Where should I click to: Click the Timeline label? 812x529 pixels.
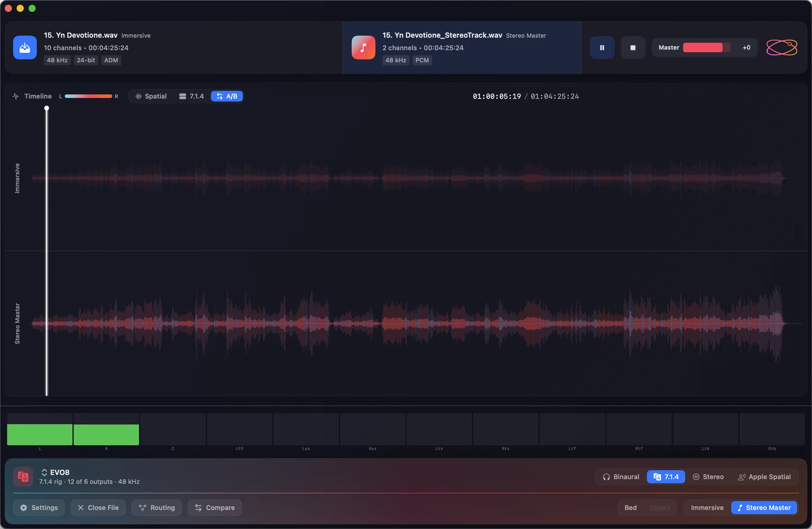pos(38,96)
